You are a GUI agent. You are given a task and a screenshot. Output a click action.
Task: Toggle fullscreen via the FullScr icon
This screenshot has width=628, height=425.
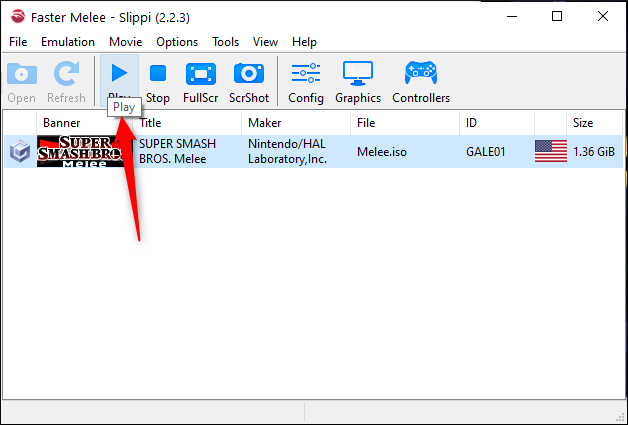[x=201, y=74]
